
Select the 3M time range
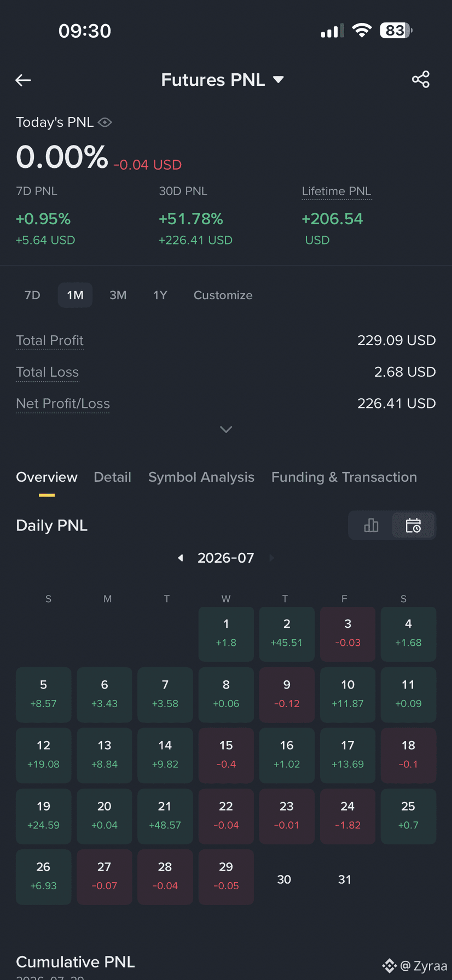118,295
